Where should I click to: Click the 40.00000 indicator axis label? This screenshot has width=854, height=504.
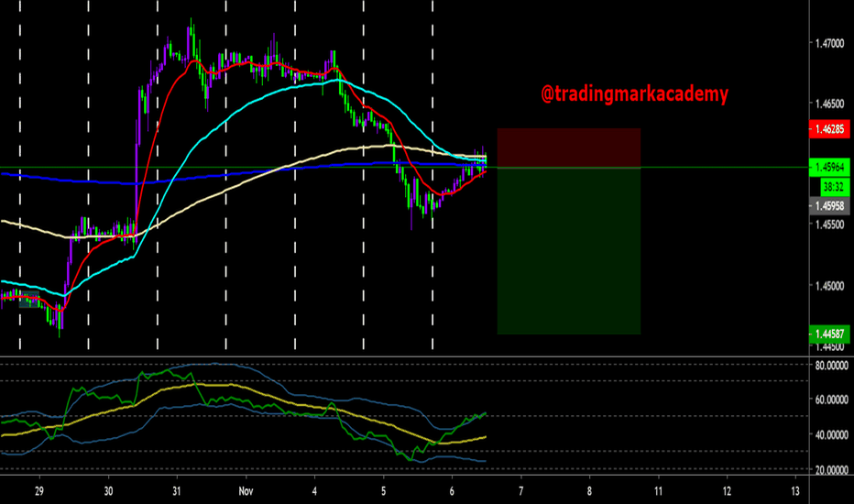pos(832,434)
